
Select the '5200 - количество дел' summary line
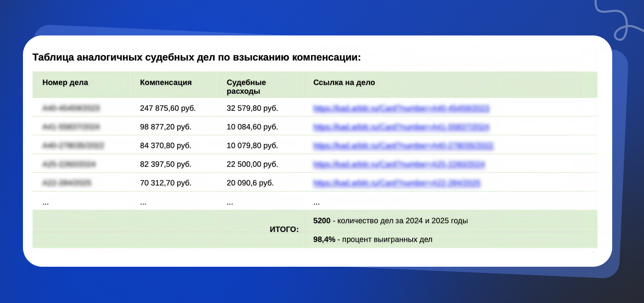(x=390, y=221)
